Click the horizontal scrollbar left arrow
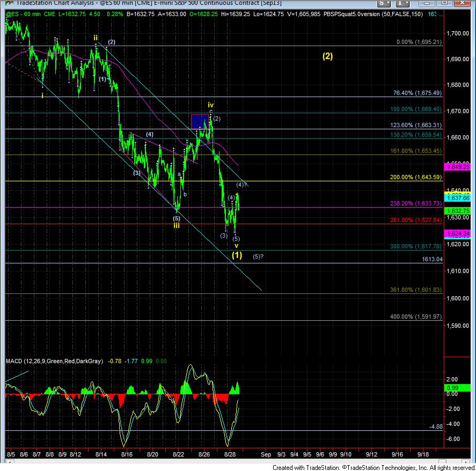Viewport: 476px width, 471px height. [10, 462]
